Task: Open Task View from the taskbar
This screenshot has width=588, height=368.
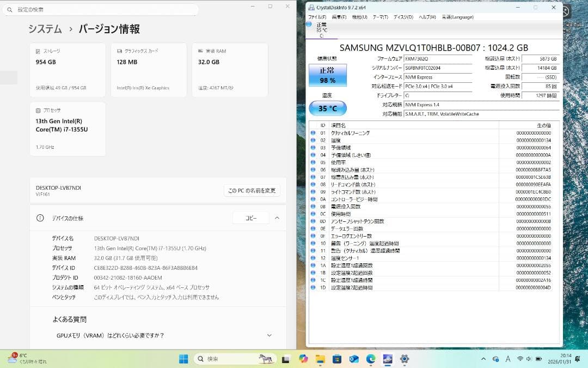Action: pyautogui.click(x=286, y=359)
